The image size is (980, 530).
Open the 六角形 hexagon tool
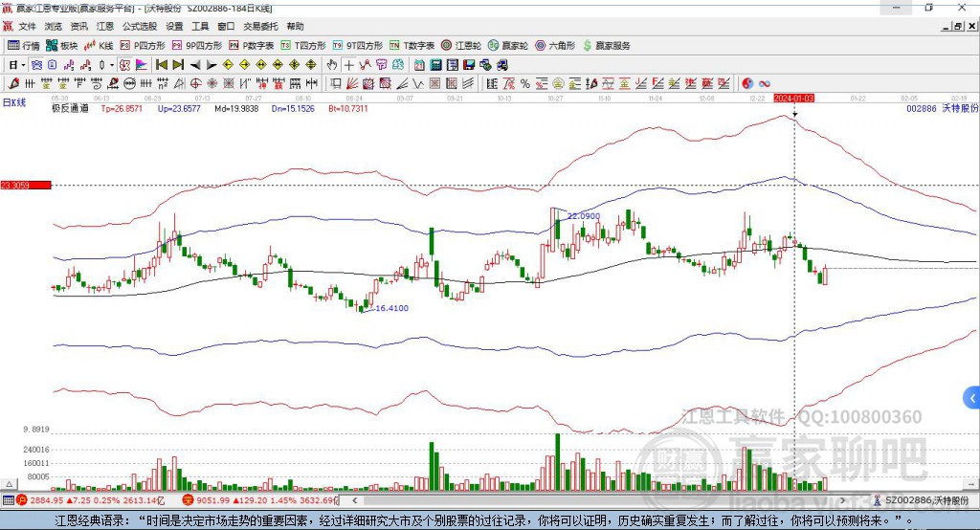click(x=555, y=46)
